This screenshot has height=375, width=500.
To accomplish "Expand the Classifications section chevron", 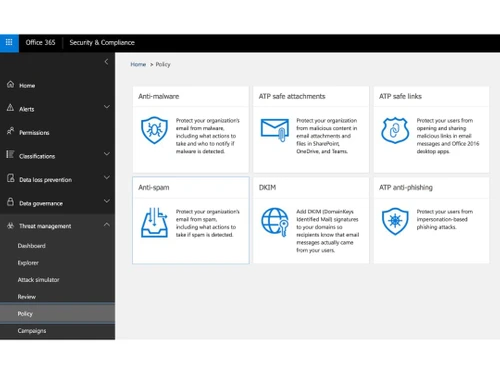I will point(107,154).
